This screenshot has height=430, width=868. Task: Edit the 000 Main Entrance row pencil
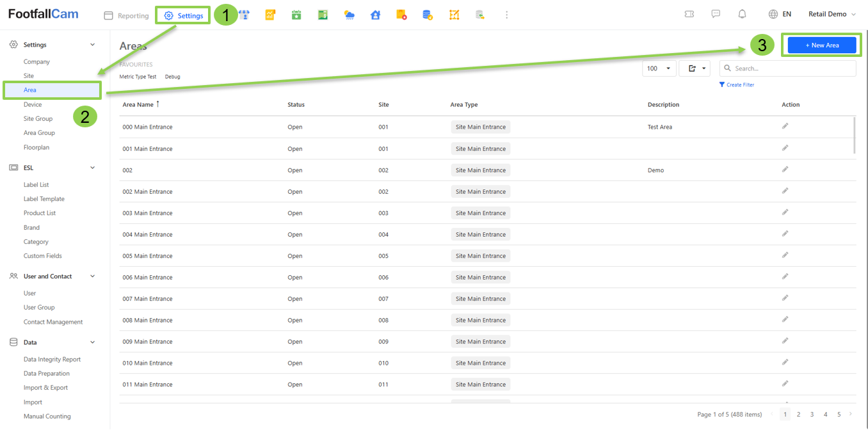[x=785, y=126]
